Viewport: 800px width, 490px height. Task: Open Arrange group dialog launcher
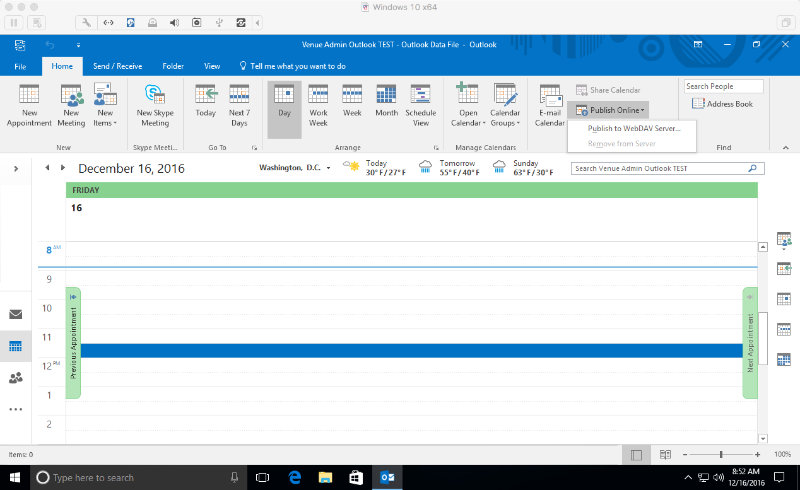click(x=436, y=148)
